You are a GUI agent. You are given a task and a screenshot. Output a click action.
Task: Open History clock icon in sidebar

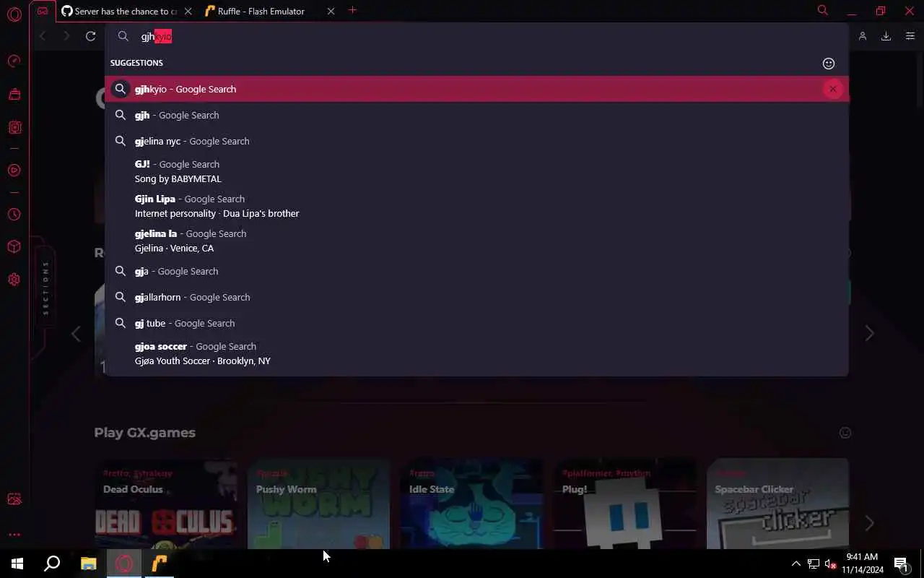point(14,215)
